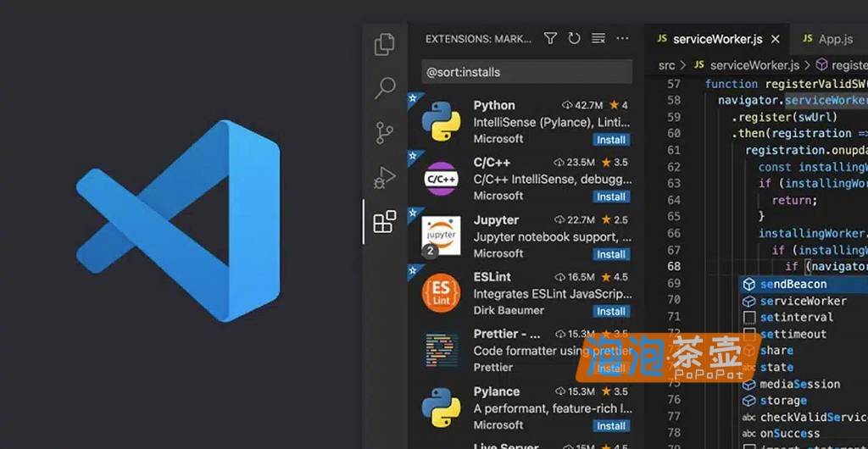Clear extensions search results icon

click(x=598, y=38)
